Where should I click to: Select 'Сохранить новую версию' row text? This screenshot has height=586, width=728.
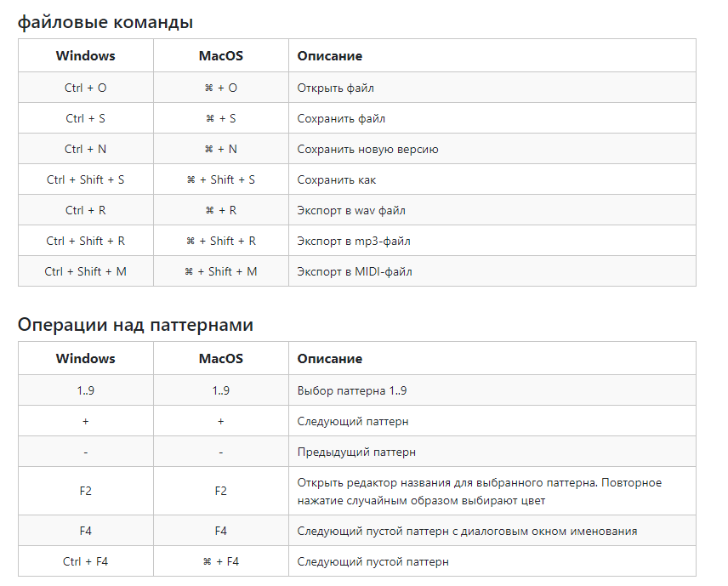click(367, 150)
